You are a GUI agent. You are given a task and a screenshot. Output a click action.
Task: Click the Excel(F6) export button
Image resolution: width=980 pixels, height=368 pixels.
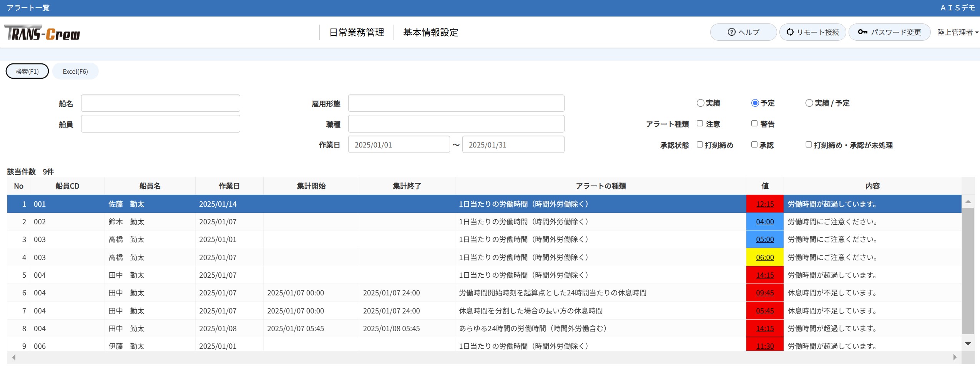tap(75, 71)
